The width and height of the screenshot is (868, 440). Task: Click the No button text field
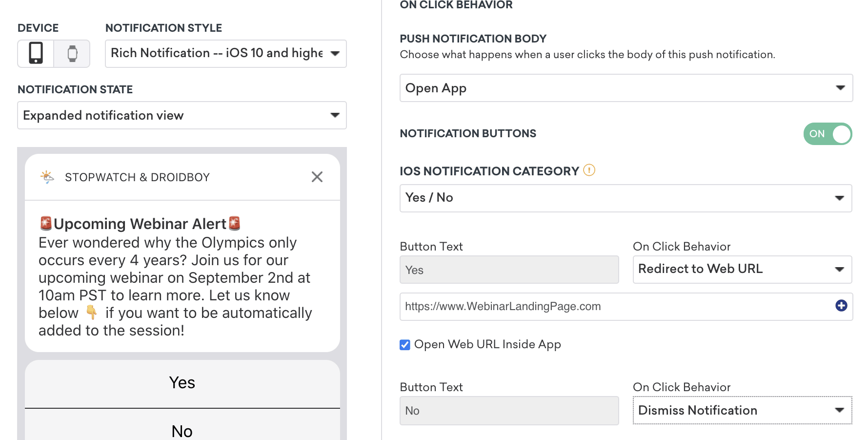[509, 411]
